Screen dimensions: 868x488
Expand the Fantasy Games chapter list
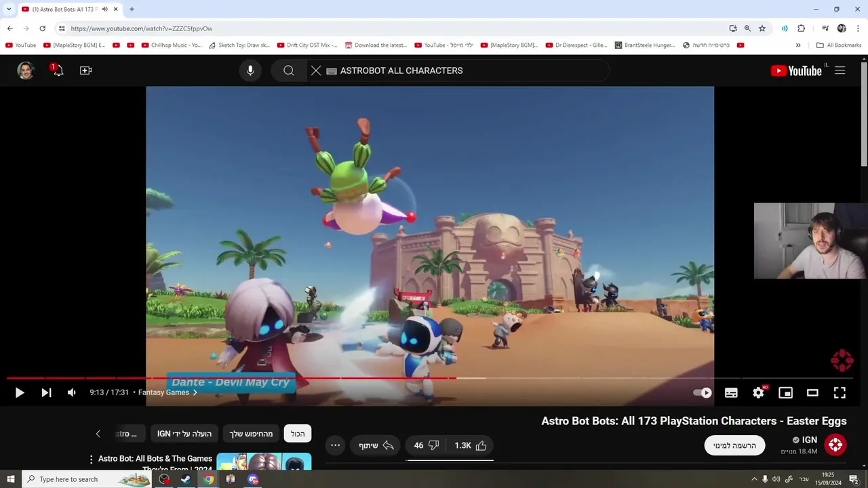(x=167, y=392)
